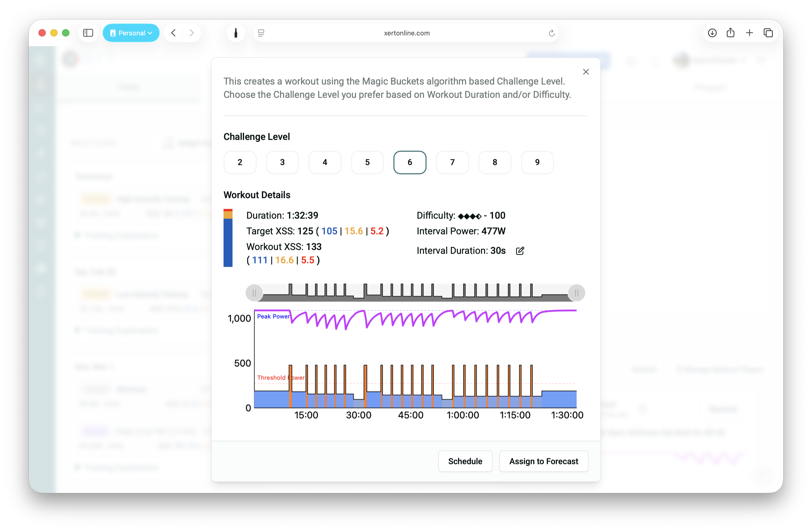812x531 pixels.
Task: Click the page reload icon
Action: coord(551,33)
